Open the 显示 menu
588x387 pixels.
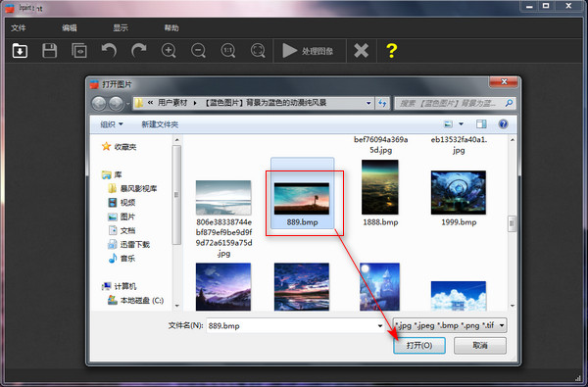tap(121, 27)
